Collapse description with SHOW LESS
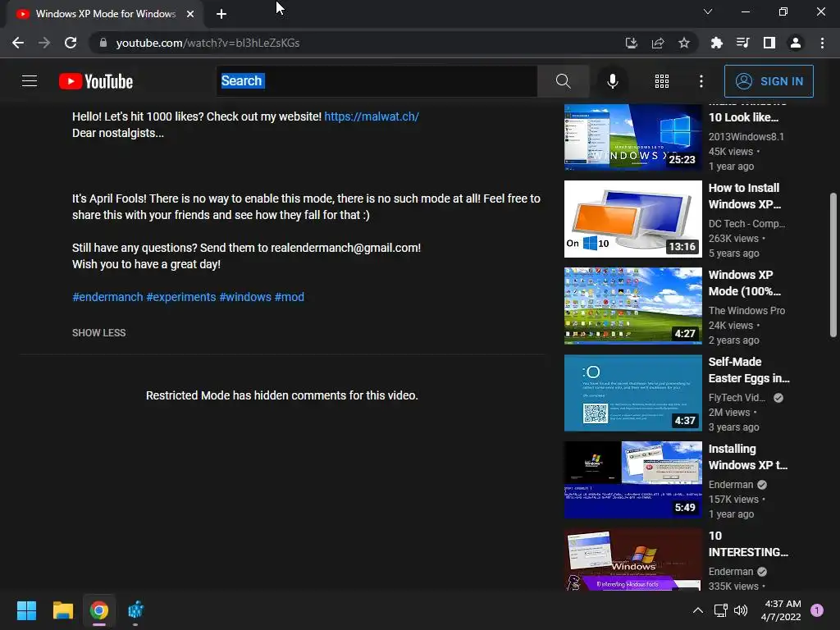 (99, 333)
